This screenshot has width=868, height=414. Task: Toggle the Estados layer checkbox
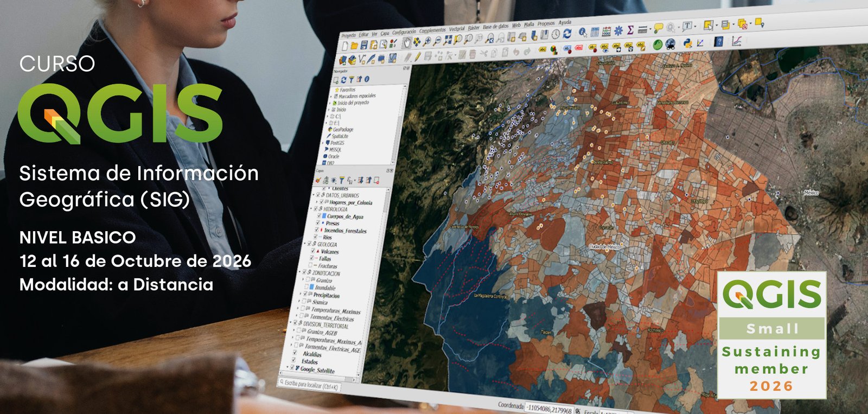[293, 360]
